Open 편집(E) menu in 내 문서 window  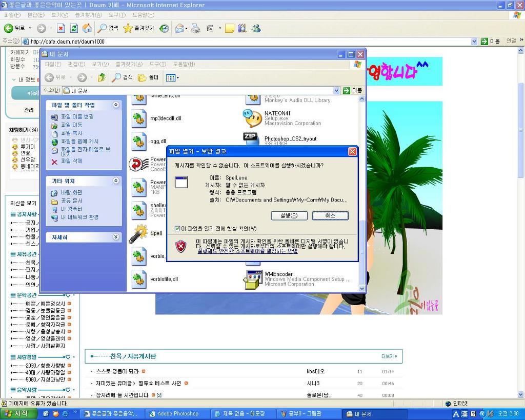coord(76,64)
